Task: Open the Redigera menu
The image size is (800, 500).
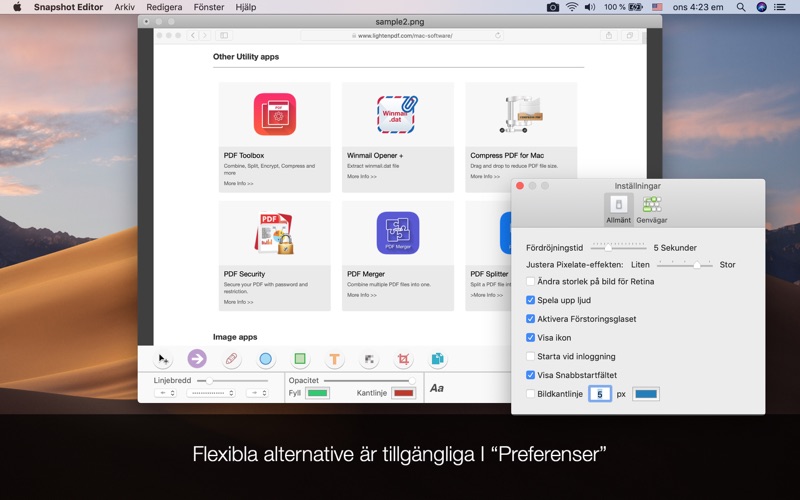Action: click(164, 7)
